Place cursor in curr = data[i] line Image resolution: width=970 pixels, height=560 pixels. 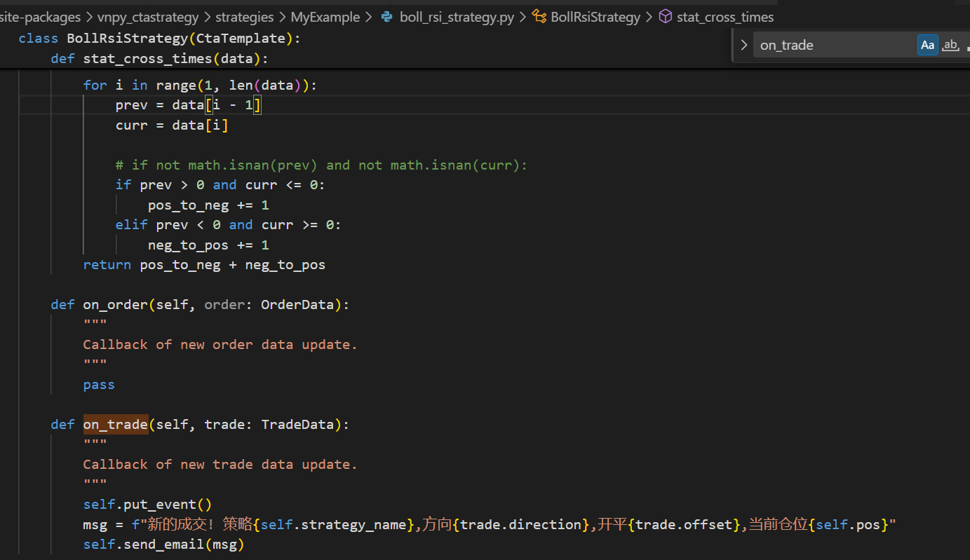[172, 125]
